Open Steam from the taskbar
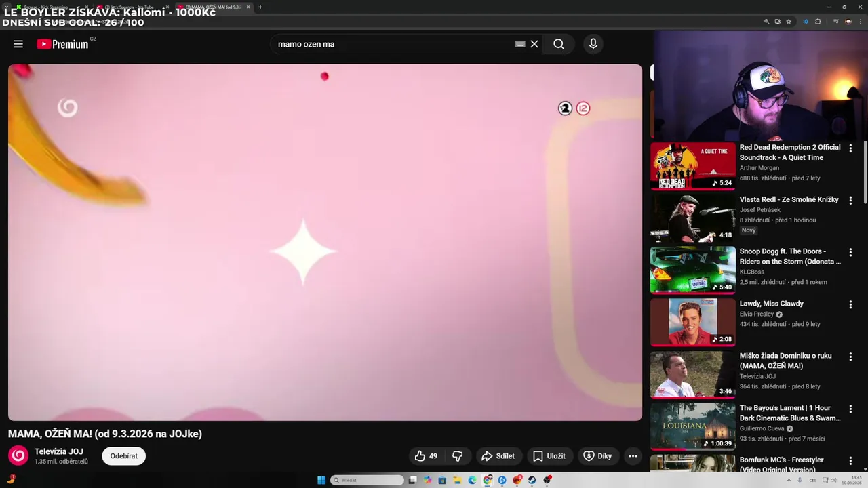This screenshot has height=488, width=868. click(532, 480)
